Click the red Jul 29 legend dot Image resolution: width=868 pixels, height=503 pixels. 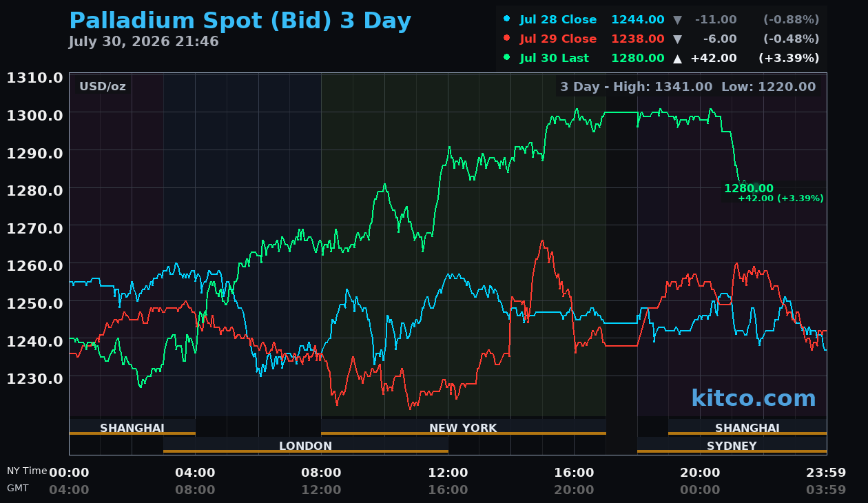[x=507, y=39]
